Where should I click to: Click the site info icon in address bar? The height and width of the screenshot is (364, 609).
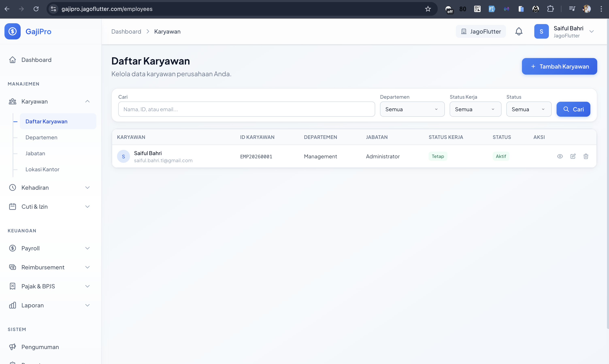(x=53, y=9)
